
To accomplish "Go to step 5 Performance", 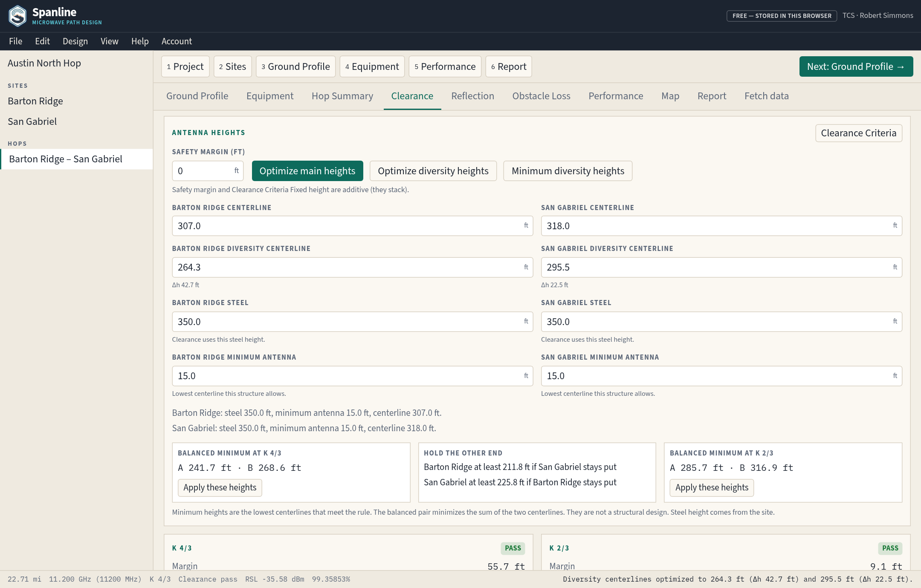I will click(445, 66).
